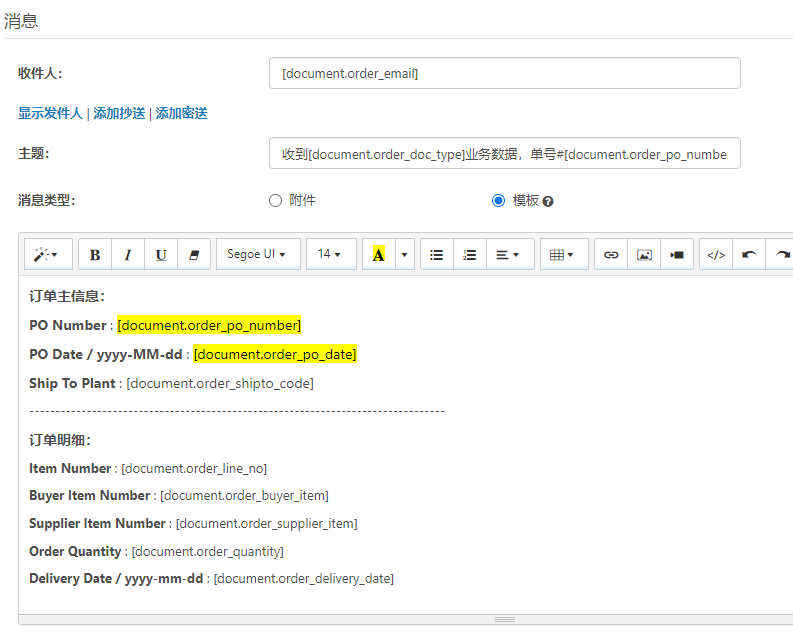Image resolution: width=793 pixels, height=634 pixels.
Task: Click the 订单主信息 heading in editor
Action: [x=67, y=296]
